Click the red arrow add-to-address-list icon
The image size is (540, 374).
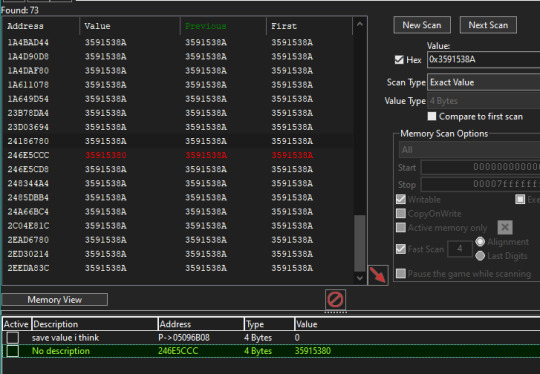pos(378,275)
